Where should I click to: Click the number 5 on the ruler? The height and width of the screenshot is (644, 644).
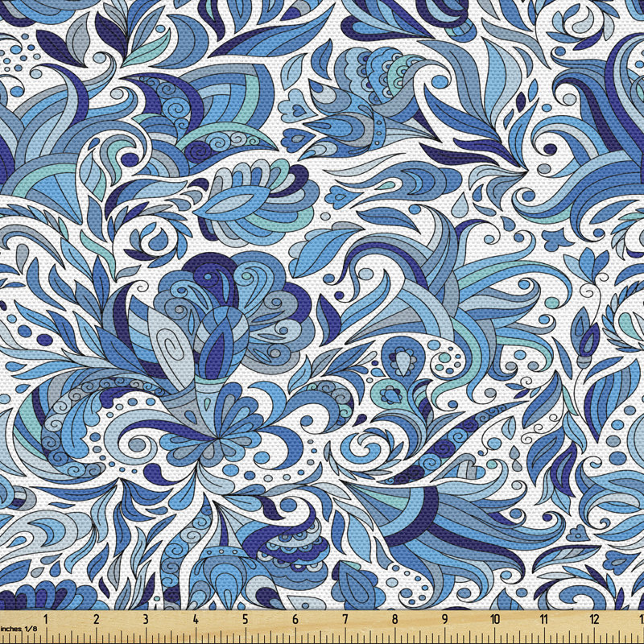[x=246, y=619]
